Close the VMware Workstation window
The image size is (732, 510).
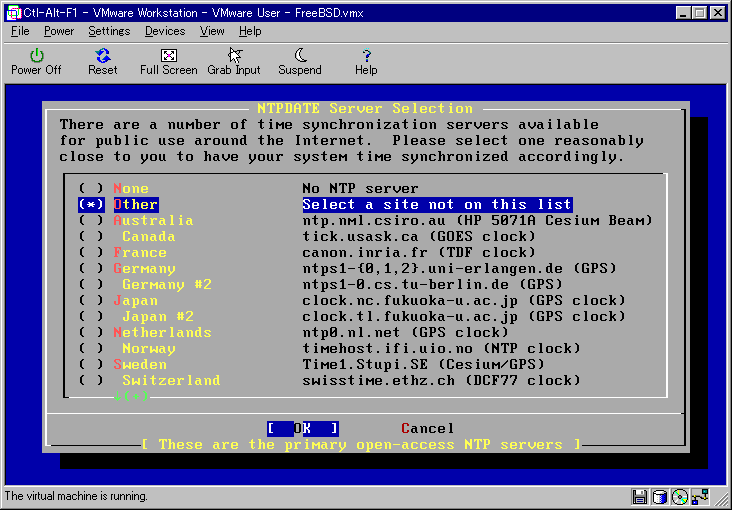pyautogui.click(x=718, y=13)
